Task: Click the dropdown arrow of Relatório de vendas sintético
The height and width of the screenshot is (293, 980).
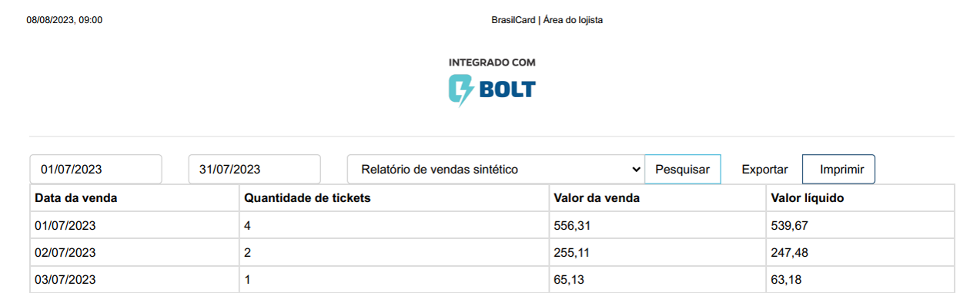Action: 636,170
